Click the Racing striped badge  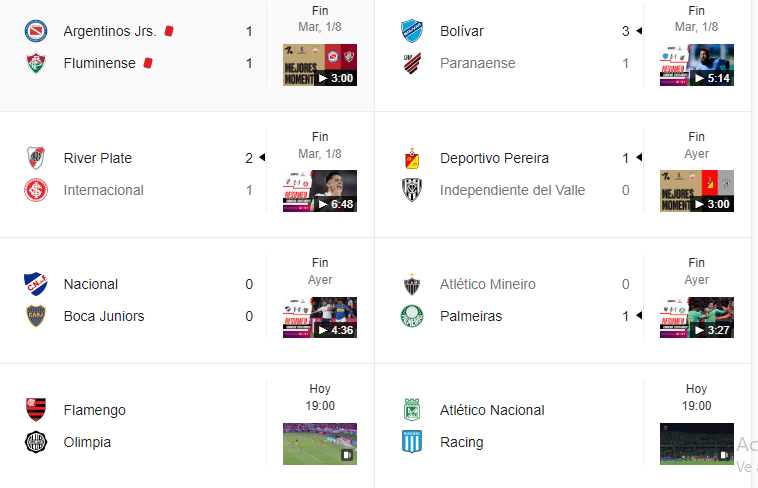click(412, 442)
